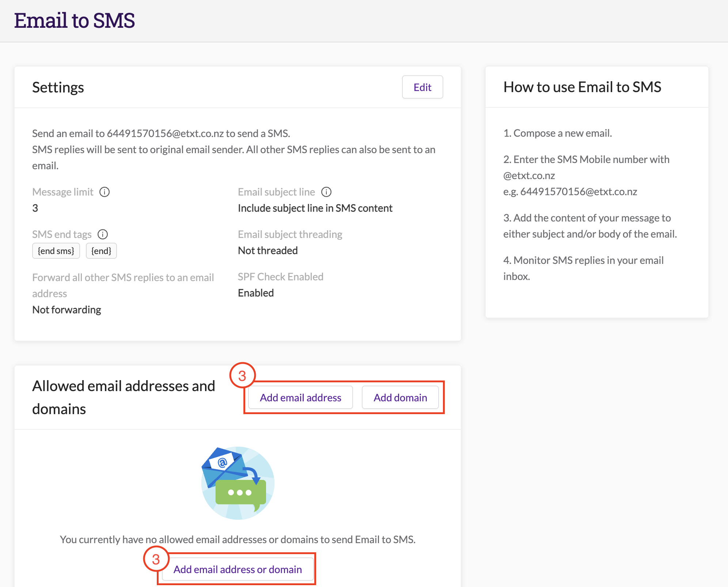Viewport: 728px width, 587px height.
Task: Click the 'SPF Check Enabled' label
Action: (x=281, y=277)
